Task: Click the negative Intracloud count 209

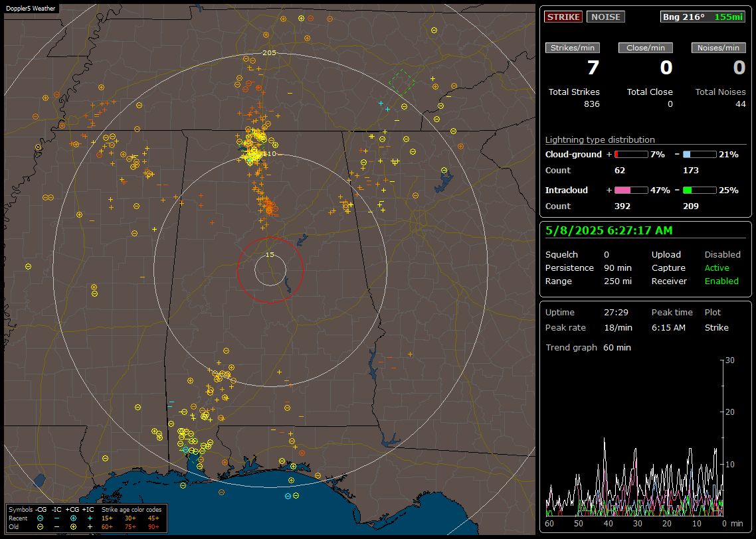Action: coord(691,206)
